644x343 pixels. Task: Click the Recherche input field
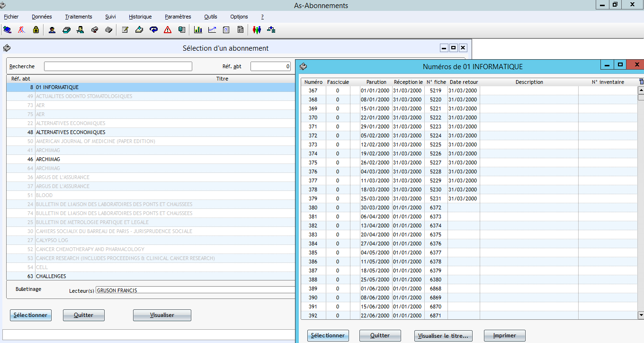[x=118, y=66]
